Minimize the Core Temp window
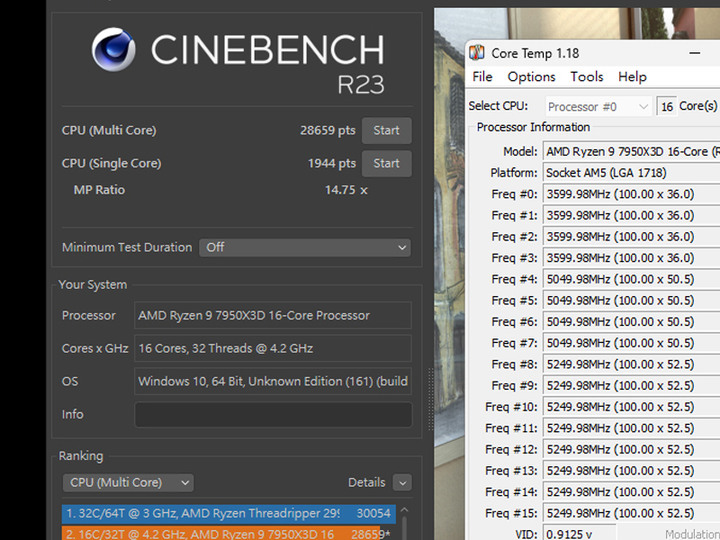 click(x=695, y=53)
